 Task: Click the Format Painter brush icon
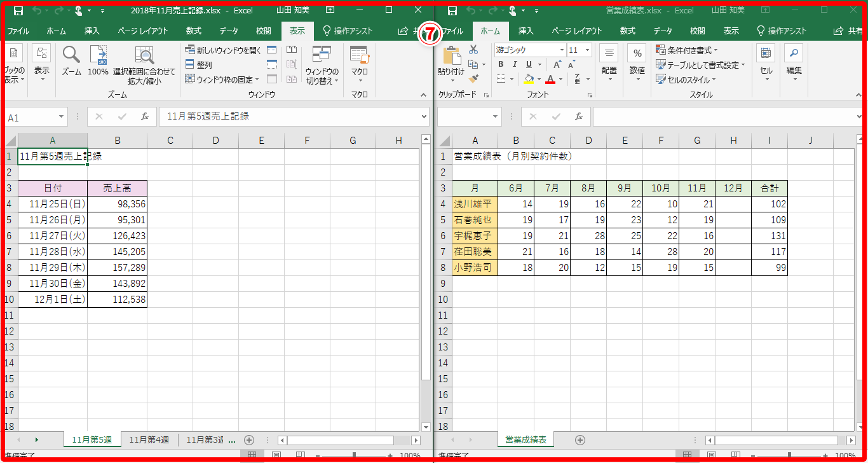point(473,79)
